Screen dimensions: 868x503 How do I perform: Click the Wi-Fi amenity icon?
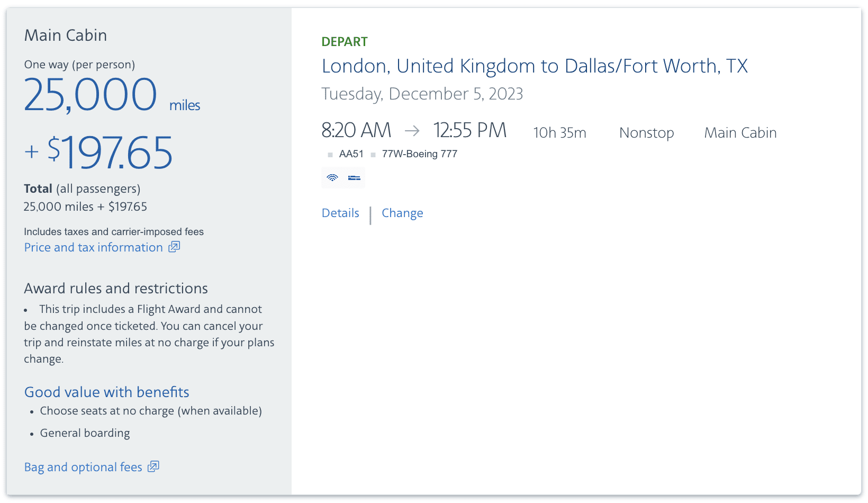[332, 177]
